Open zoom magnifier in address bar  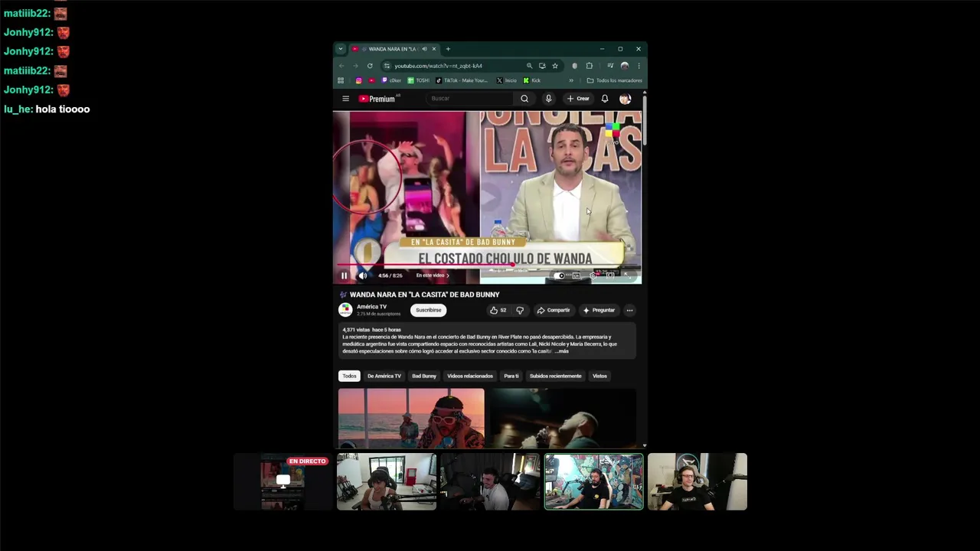[529, 66]
